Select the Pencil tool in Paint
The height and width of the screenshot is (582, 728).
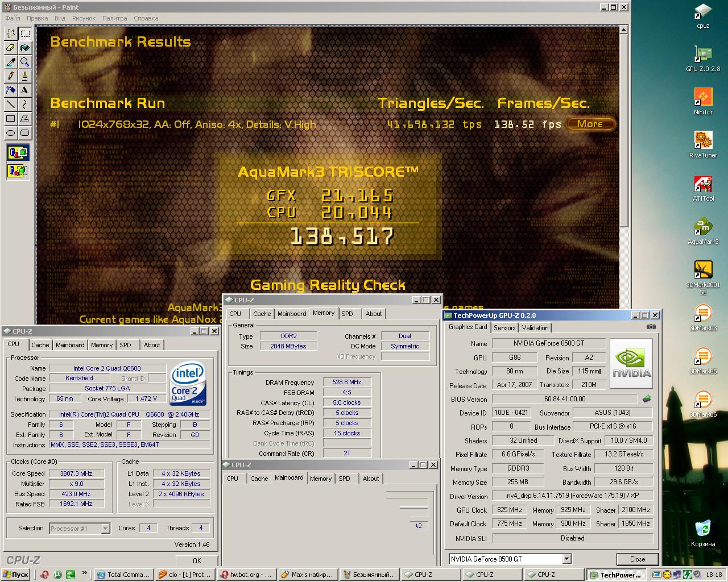(10, 76)
